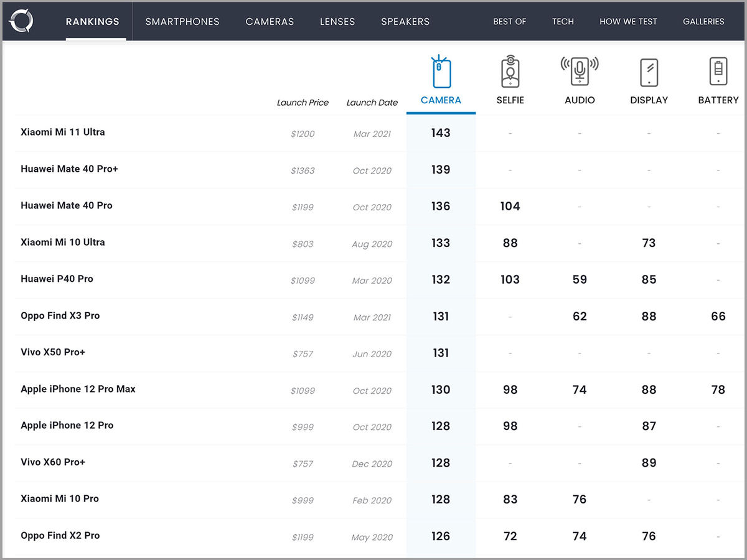Select the Camera phone icon
This screenshot has height=560, width=747.
pyautogui.click(x=441, y=72)
